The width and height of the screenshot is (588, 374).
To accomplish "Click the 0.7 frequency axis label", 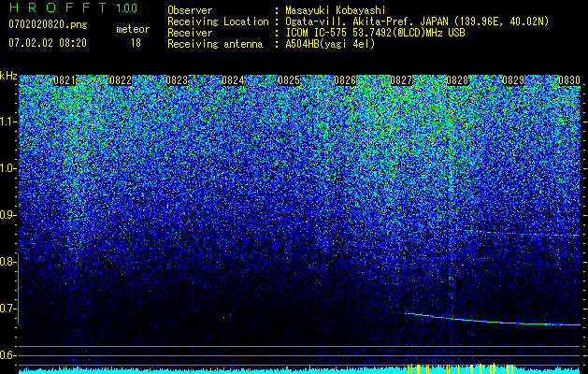I will point(7,309).
